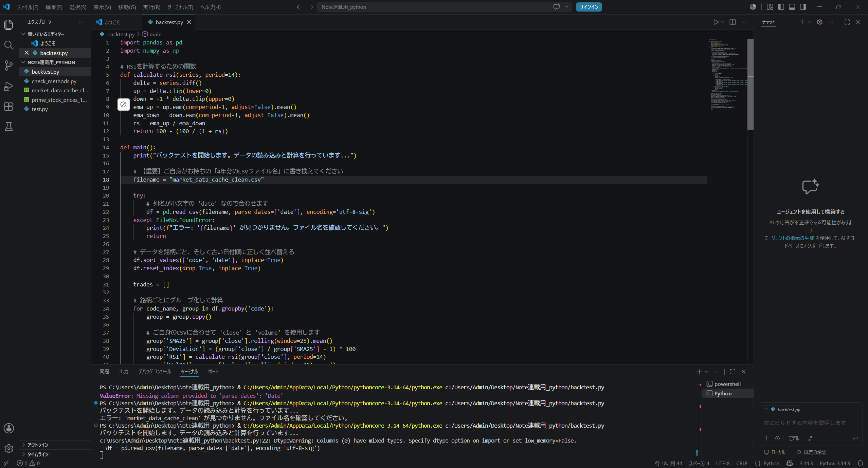This screenshot has height=468, width=868.
Task: Maximize the terminal panel size
Action: 733,372
